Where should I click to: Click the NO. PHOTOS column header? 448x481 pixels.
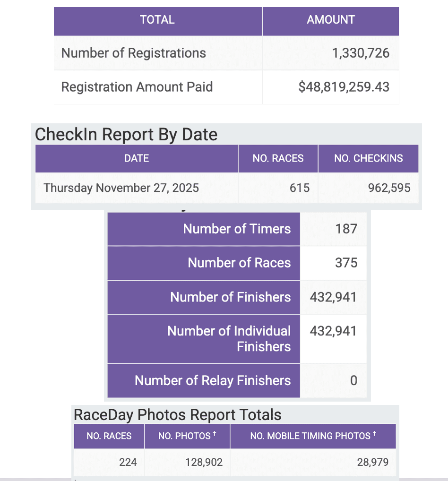[187, 436]
